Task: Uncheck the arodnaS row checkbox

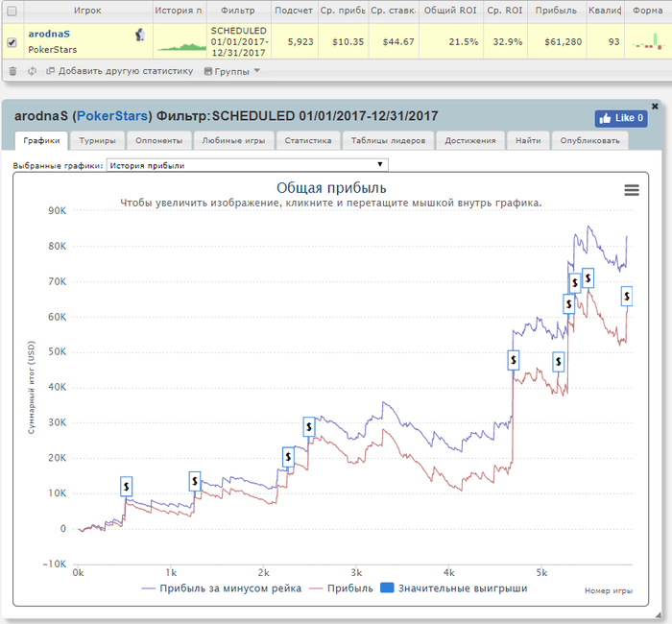Action: click(12, 42)
